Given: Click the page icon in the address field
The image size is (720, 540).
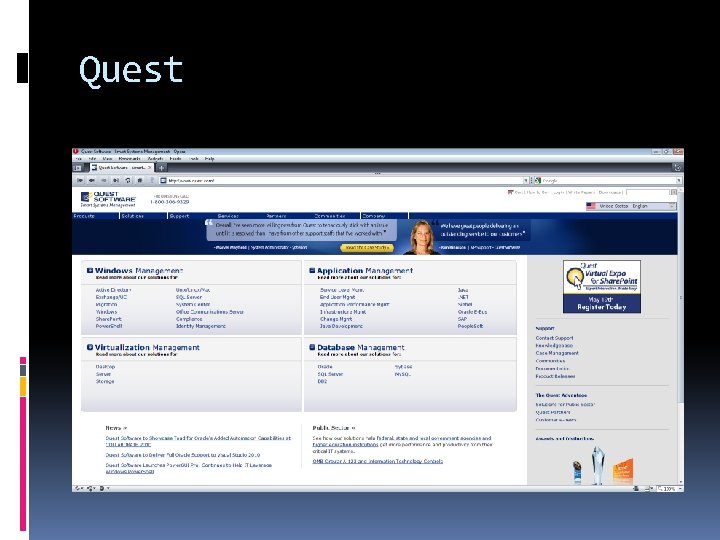Looking at the screenshot, I should click(163, 180).
